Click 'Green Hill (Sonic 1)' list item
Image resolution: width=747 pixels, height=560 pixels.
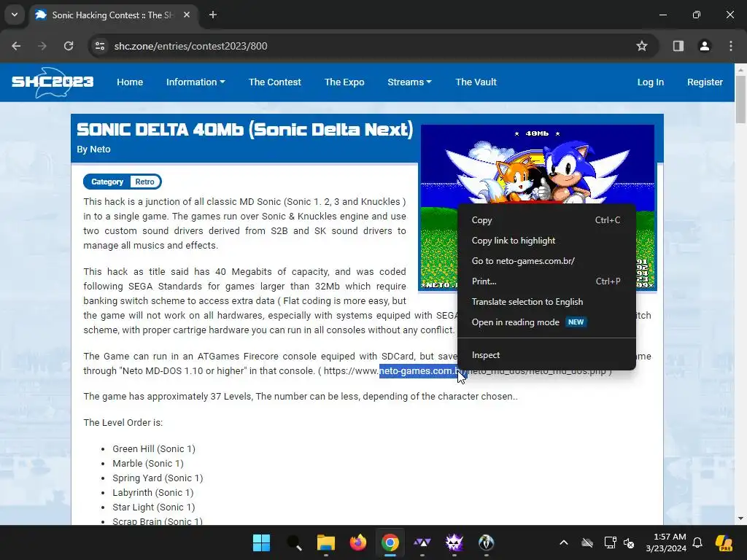154,448
